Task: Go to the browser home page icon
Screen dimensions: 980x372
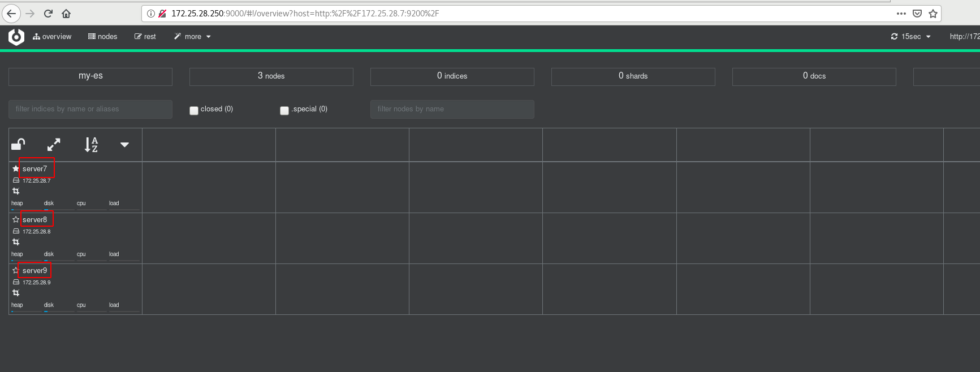Action: click(66, 14)
